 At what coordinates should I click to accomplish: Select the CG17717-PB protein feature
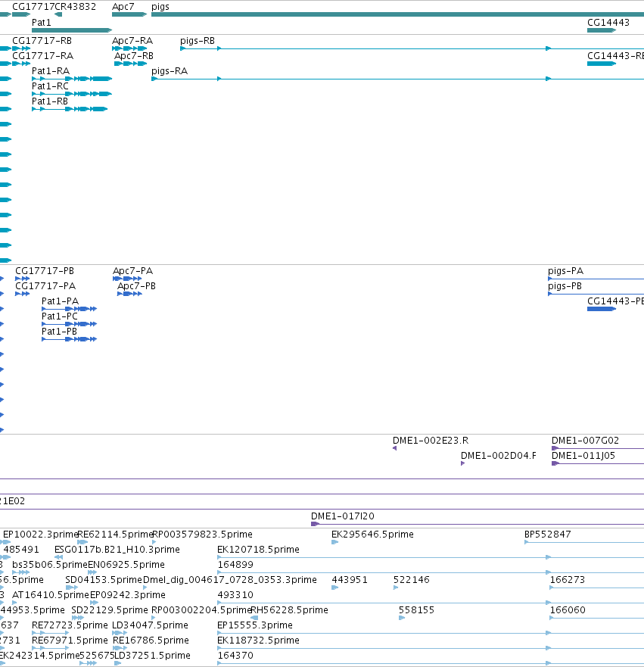pos(22,279)
